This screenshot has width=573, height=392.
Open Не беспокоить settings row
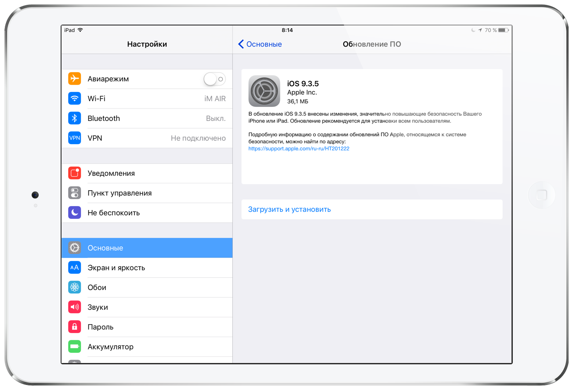[147, 213]
